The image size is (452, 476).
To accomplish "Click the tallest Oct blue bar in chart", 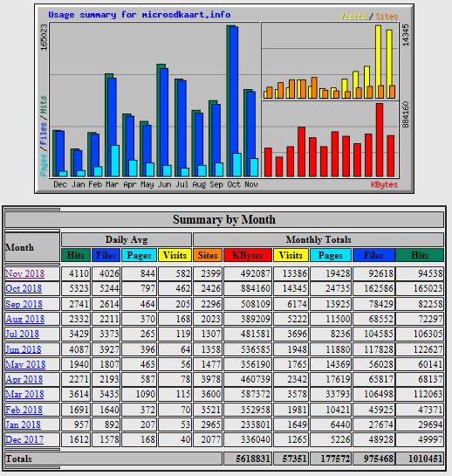I will point(234,101).
